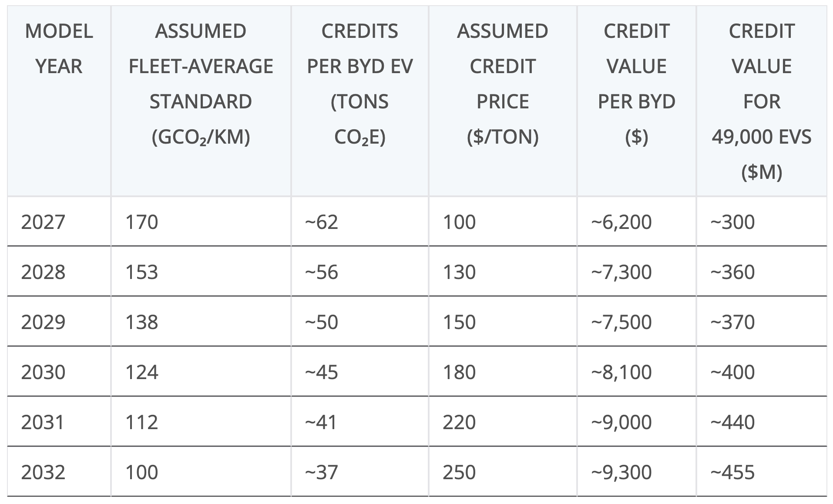The width and height of the screenshot is (833, 504).
Task: Select the Assumed Fleet-Average Standard header
Action: click(201, 84)
